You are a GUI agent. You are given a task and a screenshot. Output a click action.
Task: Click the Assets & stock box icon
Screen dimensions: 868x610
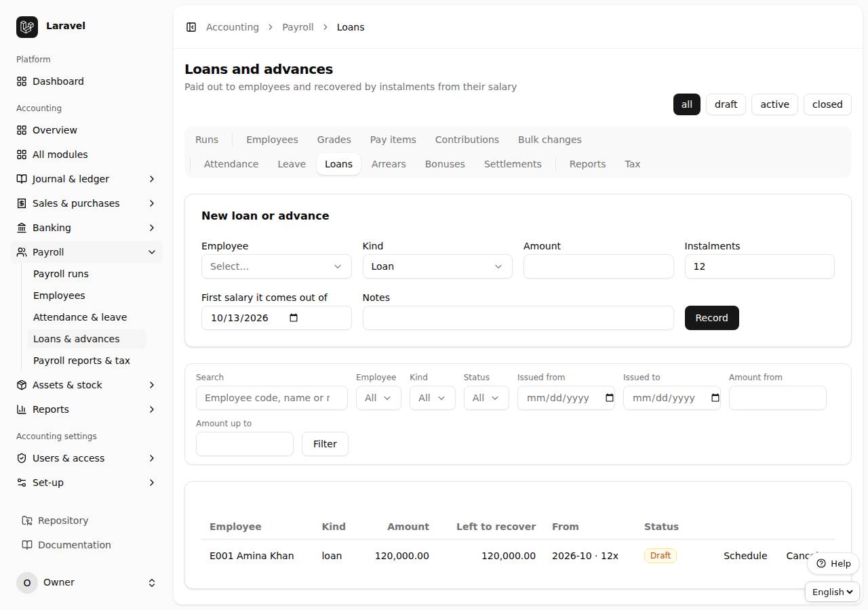[x=22, y=385]
